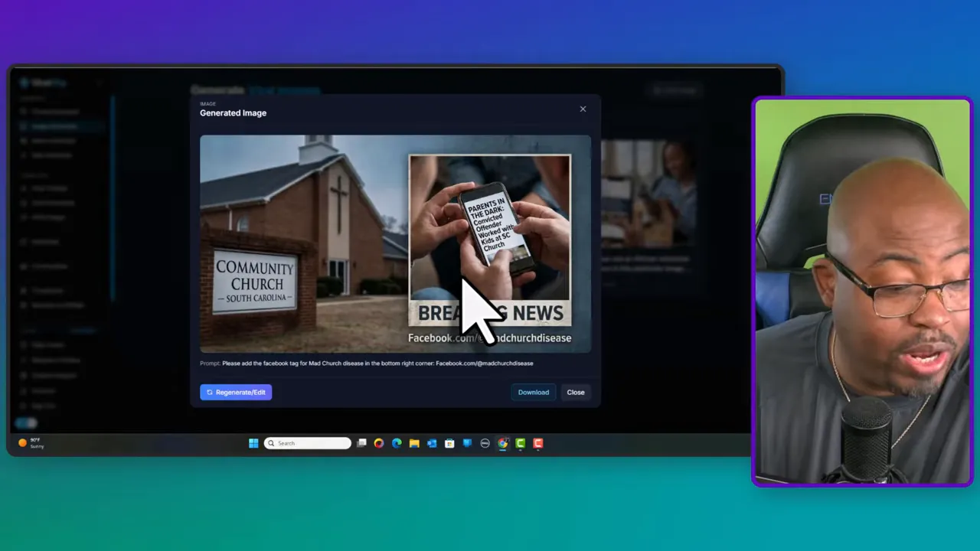Screen dimensions: 980x551
Task: Open the red Camtasia recorder taskbar icon
Action: (x=538, y=443)
